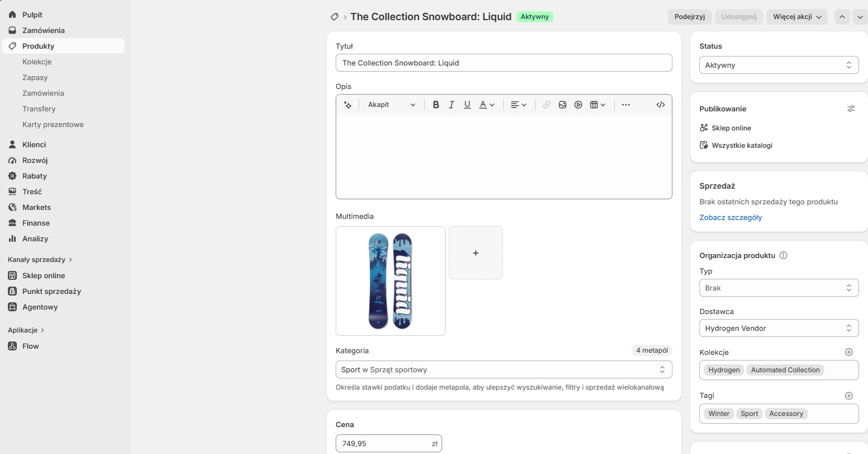Open the insert table dropdown
The width and height of the screenshot is (868, 454).
pos(598,105)
